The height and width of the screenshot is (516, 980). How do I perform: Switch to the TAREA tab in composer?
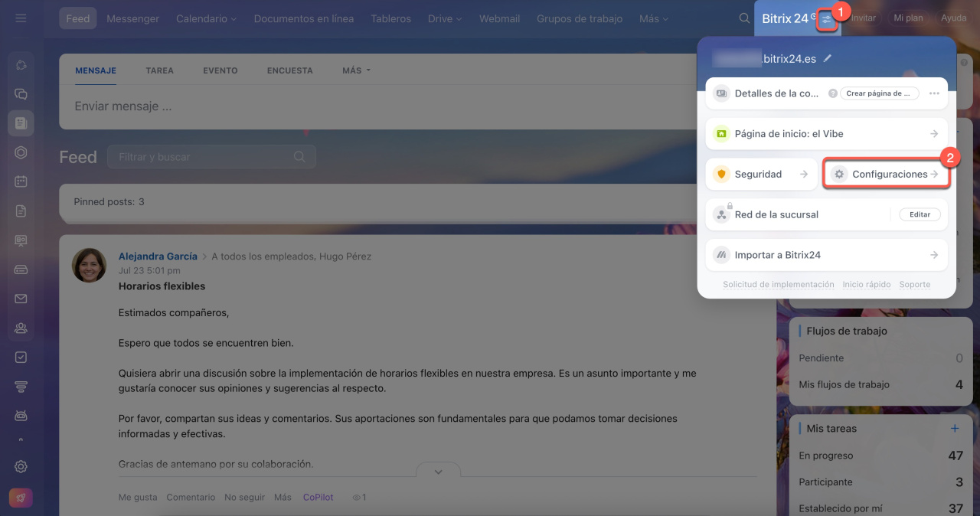click(x=160, y=70)
